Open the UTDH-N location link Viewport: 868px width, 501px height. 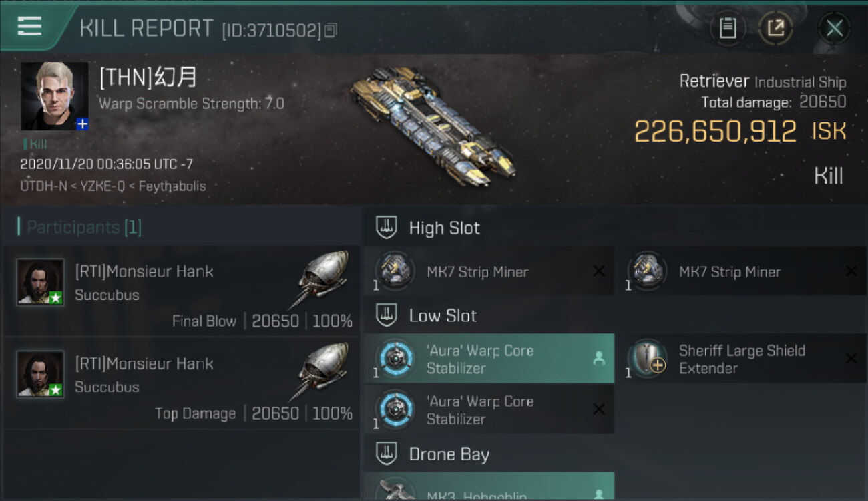click(x=43, y=186)
